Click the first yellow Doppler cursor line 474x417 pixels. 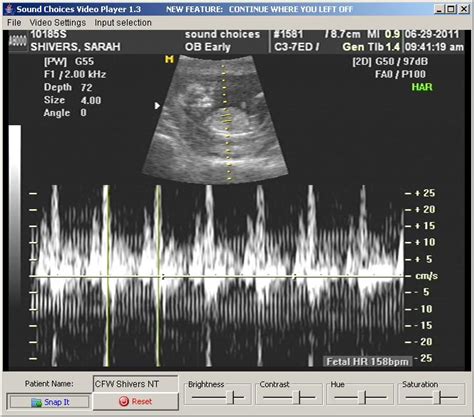[108, 276]
